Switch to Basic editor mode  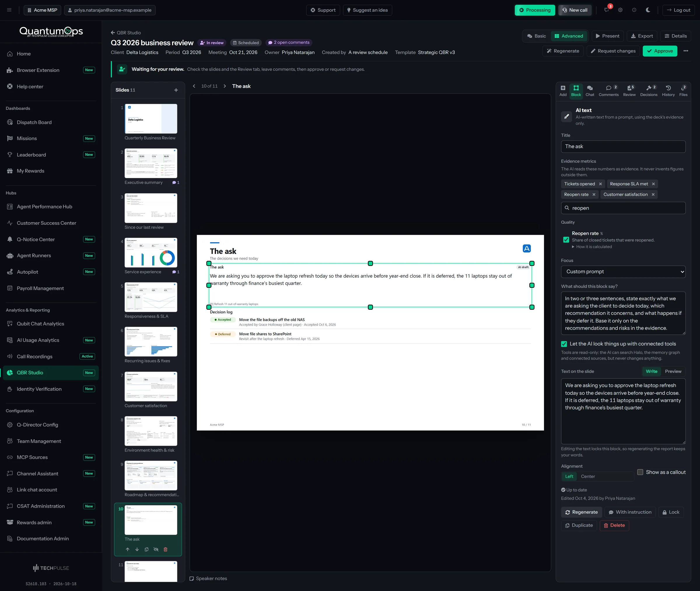click(536, 36)
